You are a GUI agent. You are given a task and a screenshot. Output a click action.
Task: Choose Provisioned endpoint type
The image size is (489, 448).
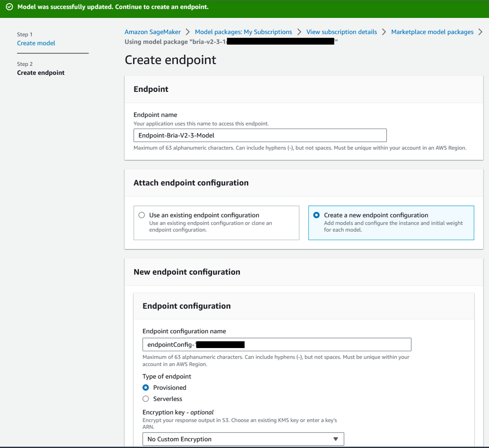(146, 387)
